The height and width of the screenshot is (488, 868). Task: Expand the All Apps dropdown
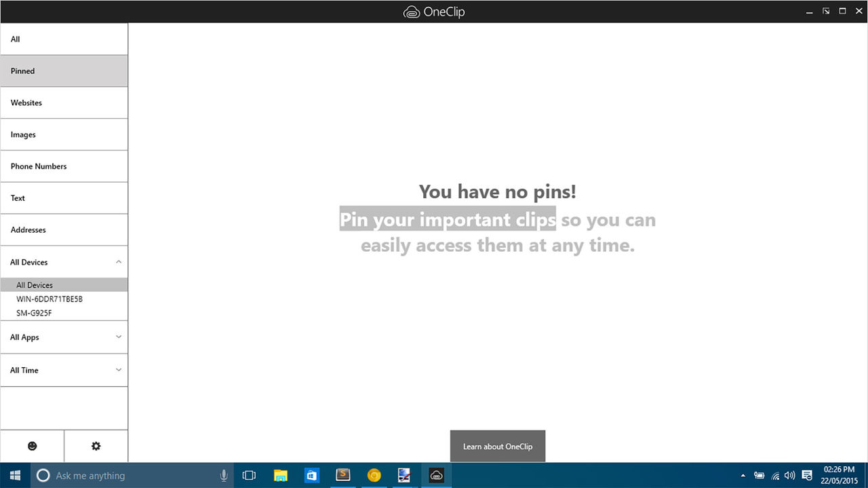coord(64,337)
